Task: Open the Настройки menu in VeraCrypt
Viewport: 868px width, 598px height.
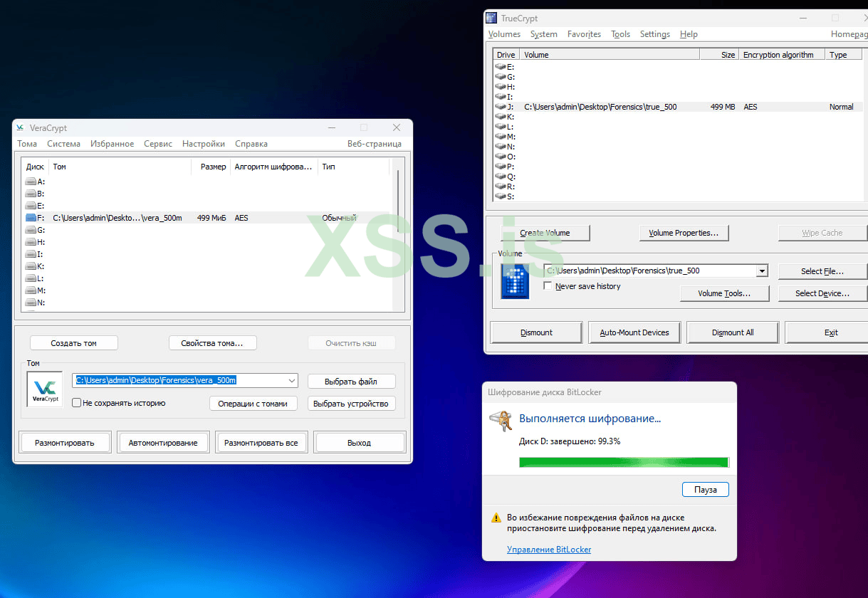Action: [x=204, y=144]
